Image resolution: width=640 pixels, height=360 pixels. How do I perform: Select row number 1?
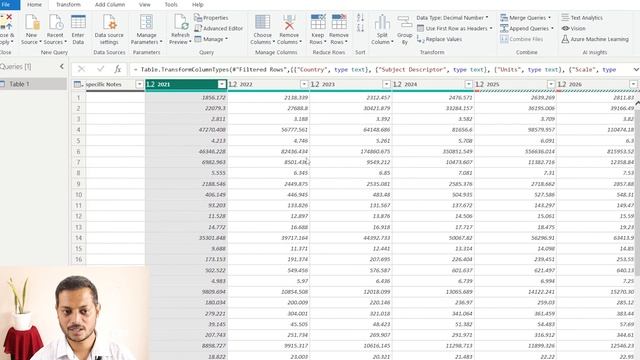tap(78, 98)
